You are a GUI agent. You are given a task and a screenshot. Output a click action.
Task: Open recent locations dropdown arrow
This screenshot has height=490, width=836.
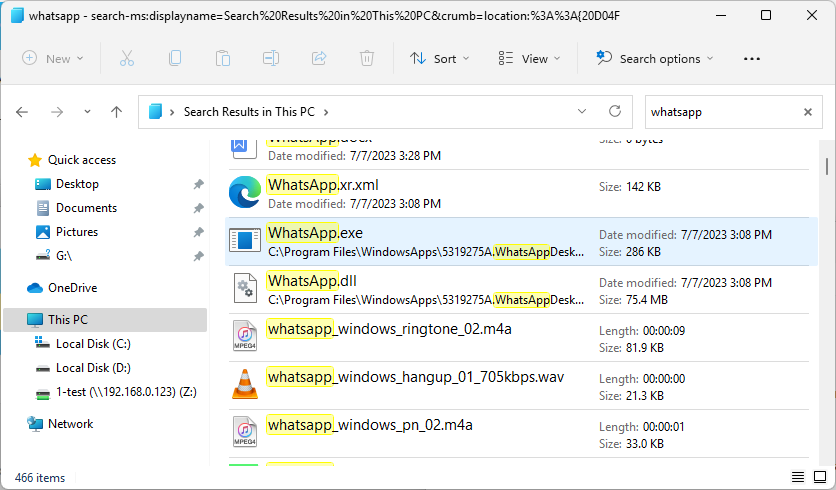pyautogui.click(x=87, y=112)
